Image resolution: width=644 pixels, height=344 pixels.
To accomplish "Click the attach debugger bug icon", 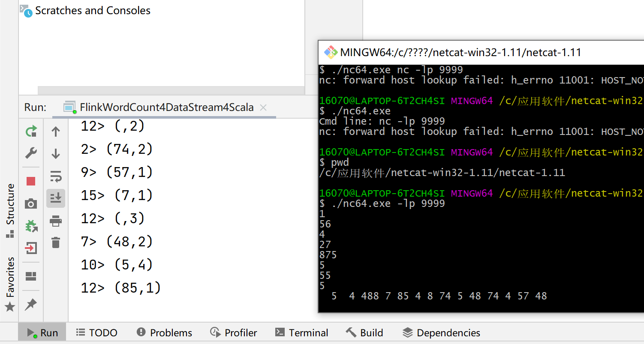I will (31, 225).
